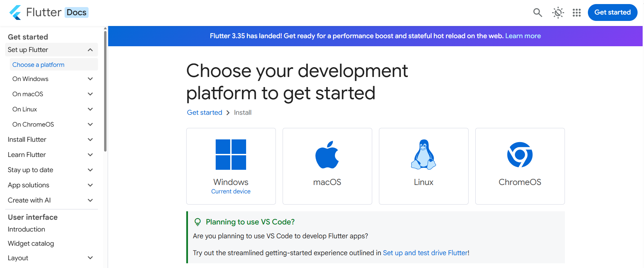The width and height of the screenshot is (644, 268).
Task: Expand the On Windows section
Action: coord(90,79)
